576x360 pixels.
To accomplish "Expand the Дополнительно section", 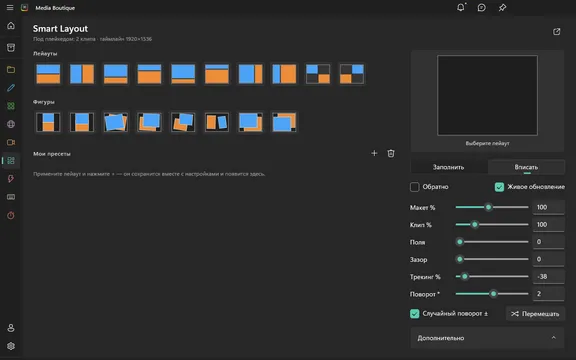I will pyautogui.click(x=487, y=338).
